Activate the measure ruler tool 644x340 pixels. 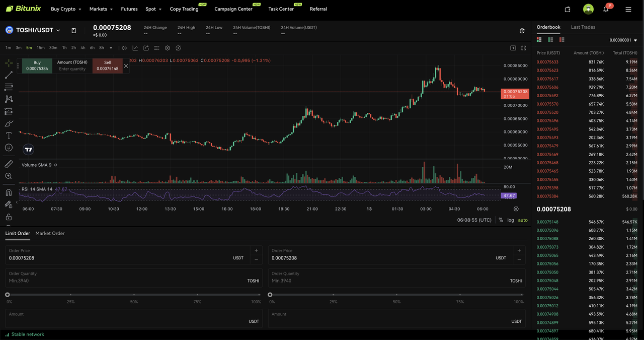(x=8, y=164)
